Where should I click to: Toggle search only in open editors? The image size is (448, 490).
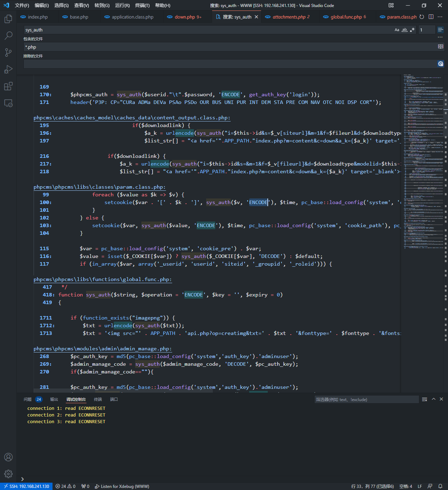pyautogui.click(x=441, y=47)
